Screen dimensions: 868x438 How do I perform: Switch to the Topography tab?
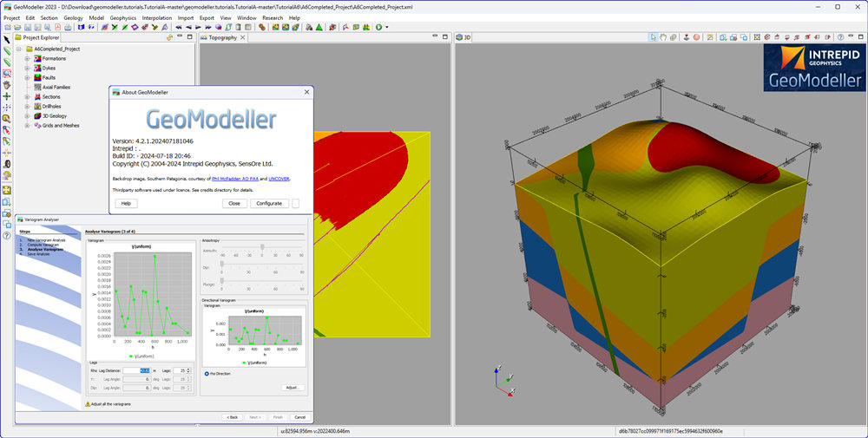point(222,37)
